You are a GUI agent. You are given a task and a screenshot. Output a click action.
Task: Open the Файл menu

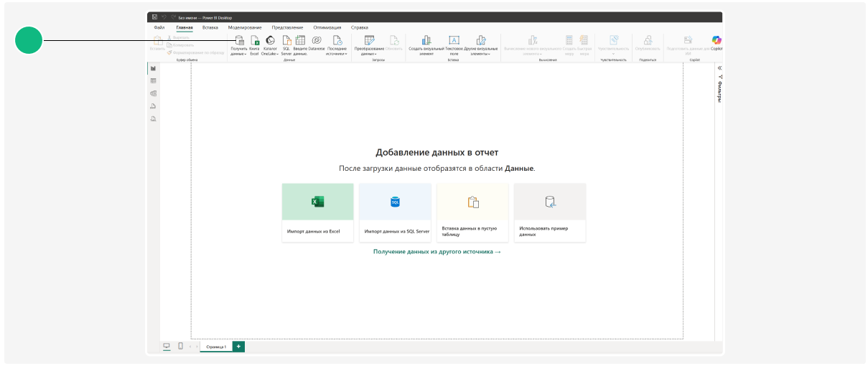click(159, 27)
